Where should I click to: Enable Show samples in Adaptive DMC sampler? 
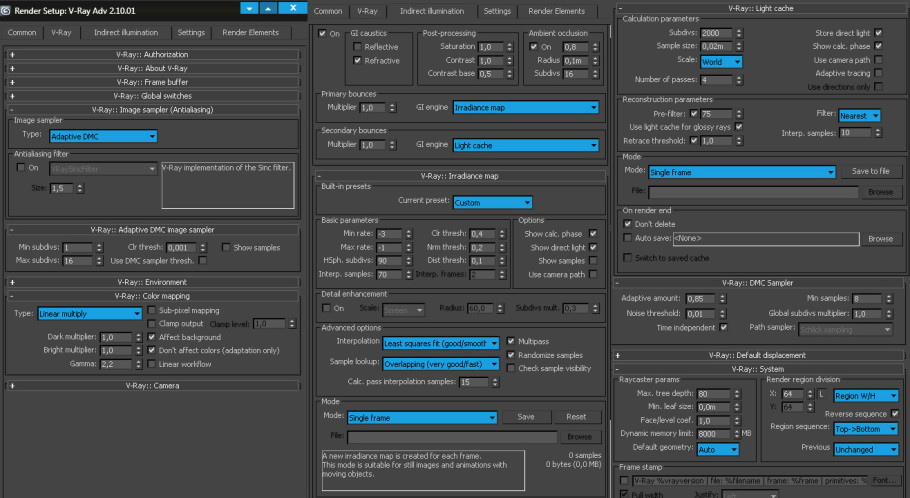point(226,247)
